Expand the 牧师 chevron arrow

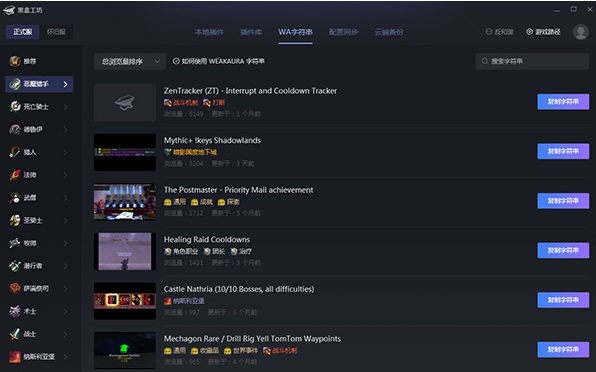tap(65, 243)
